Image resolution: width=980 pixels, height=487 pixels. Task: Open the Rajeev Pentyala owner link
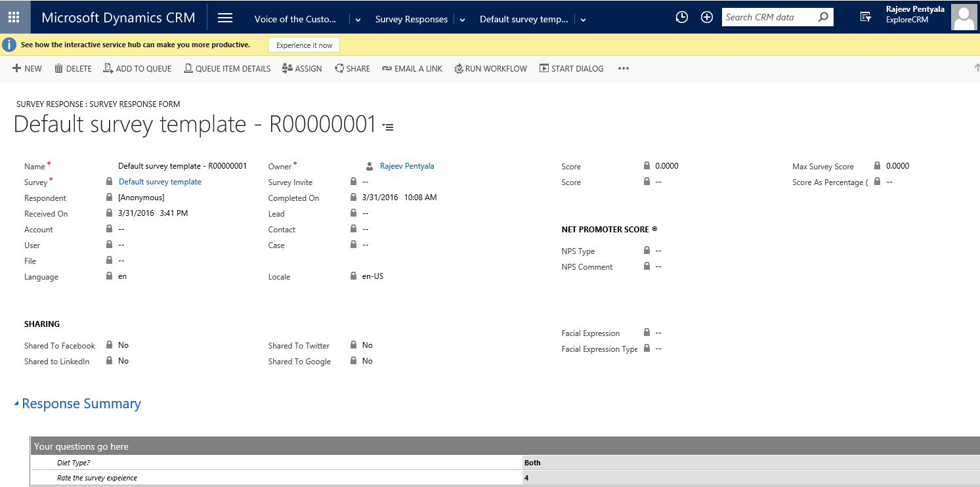(x=407, y=166)
